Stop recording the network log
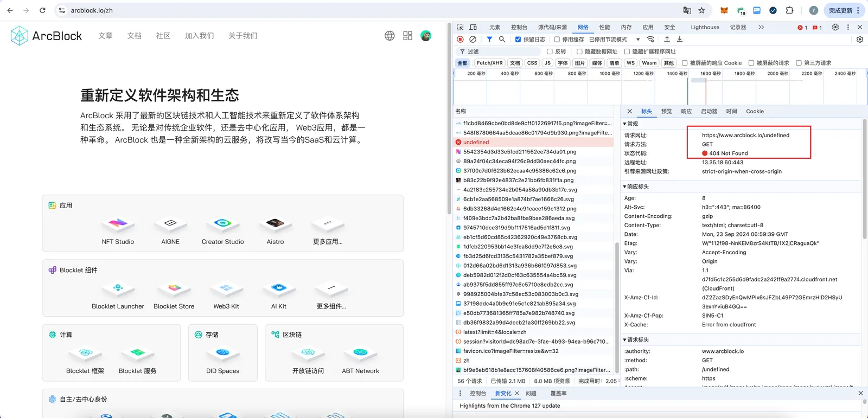 (460, 40)
